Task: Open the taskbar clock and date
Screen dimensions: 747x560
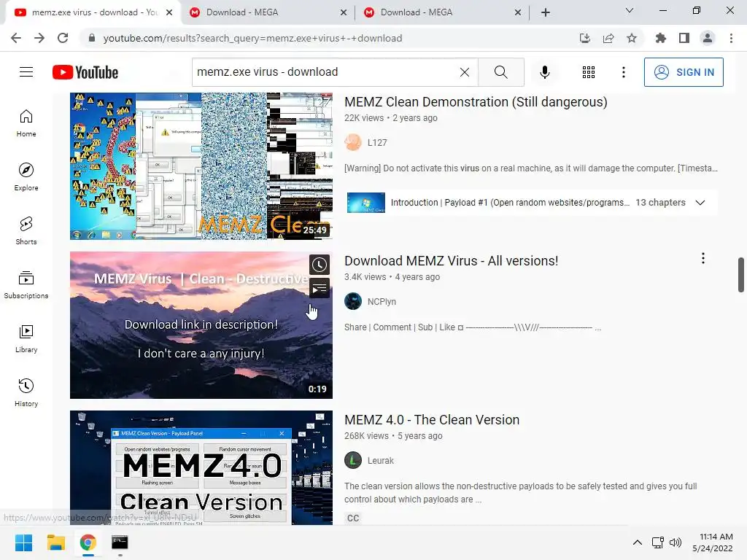Action: tap(712, 542)
